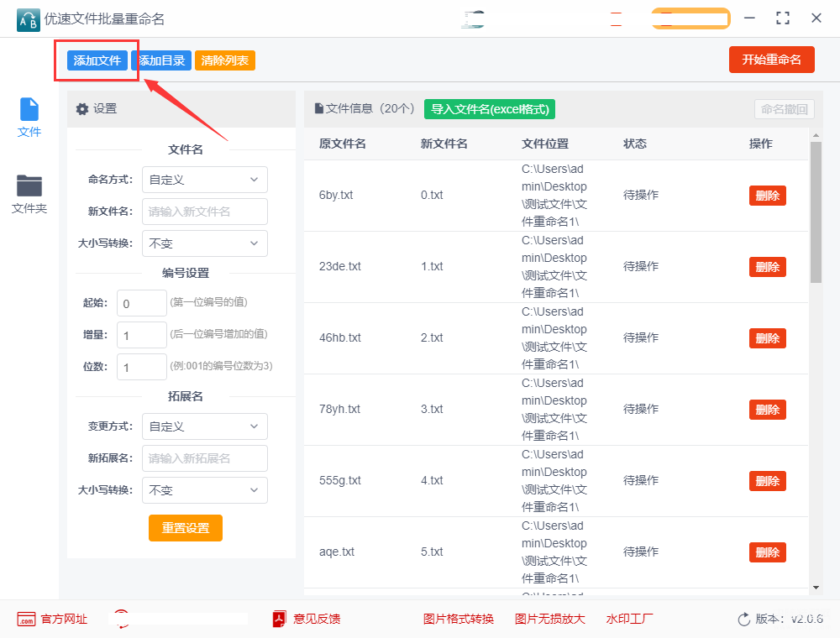Select the aqe.txt file name
This screenshot has height=638, width=840.
coord(337,552)
